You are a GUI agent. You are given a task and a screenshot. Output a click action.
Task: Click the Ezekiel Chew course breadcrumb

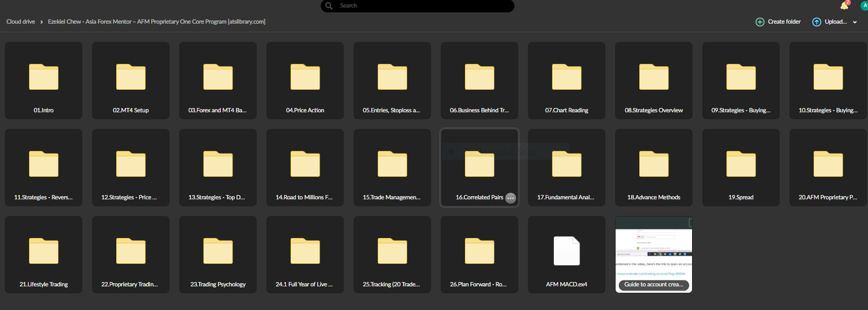coord(156,22)
